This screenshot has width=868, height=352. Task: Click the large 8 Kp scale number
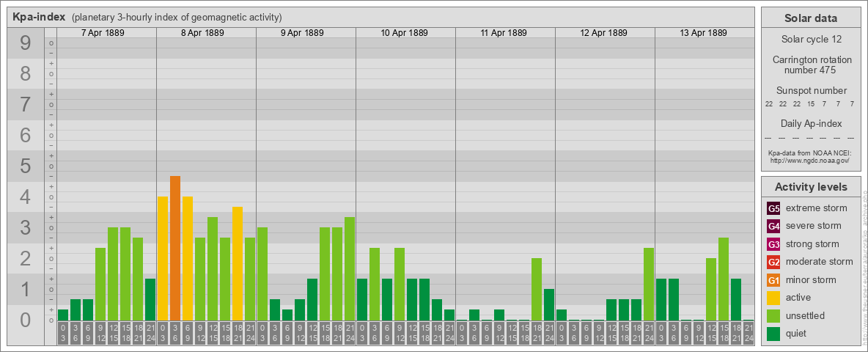click(25, 74)
